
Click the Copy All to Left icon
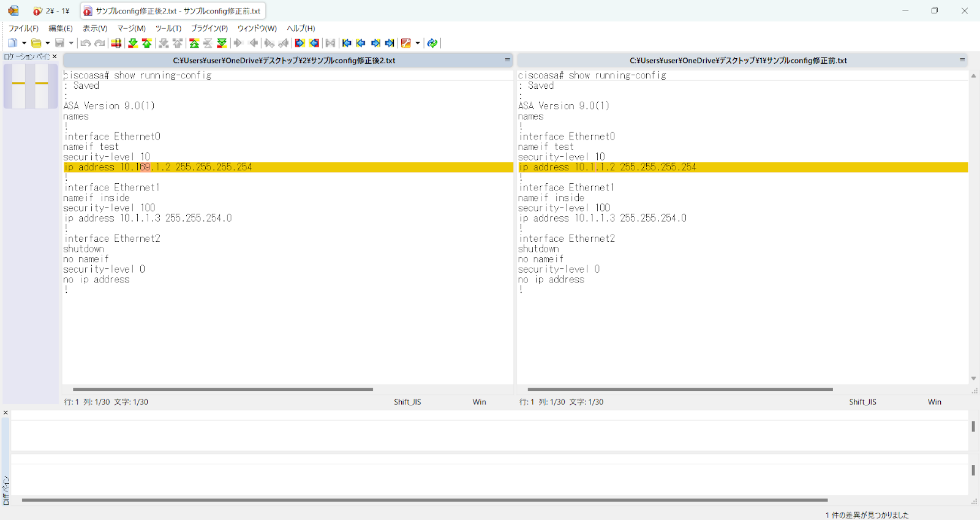(x=314, y=43)
